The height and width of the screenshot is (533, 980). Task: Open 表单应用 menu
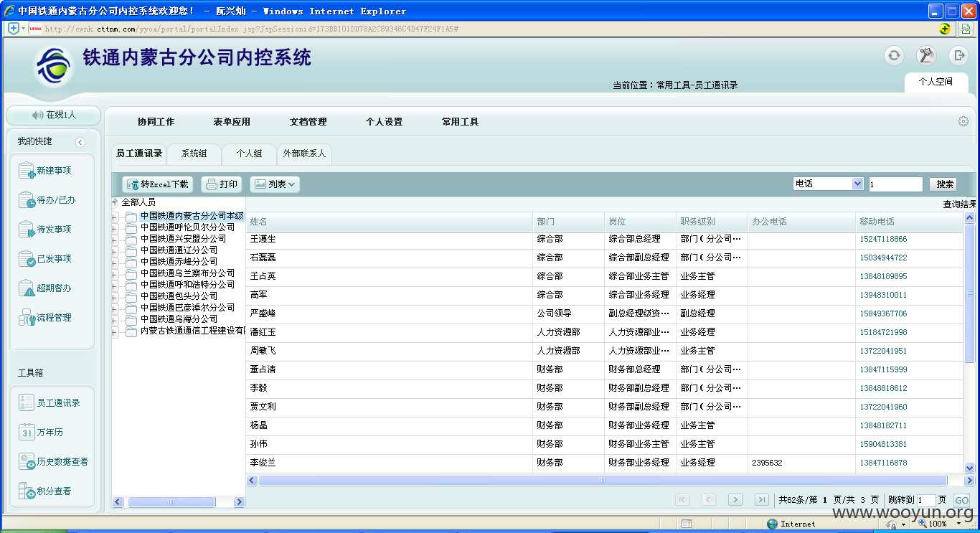tap(232, 122)
